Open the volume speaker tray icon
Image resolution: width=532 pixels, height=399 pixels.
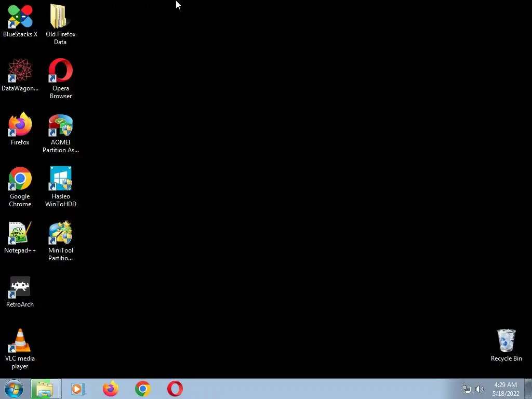480,389
